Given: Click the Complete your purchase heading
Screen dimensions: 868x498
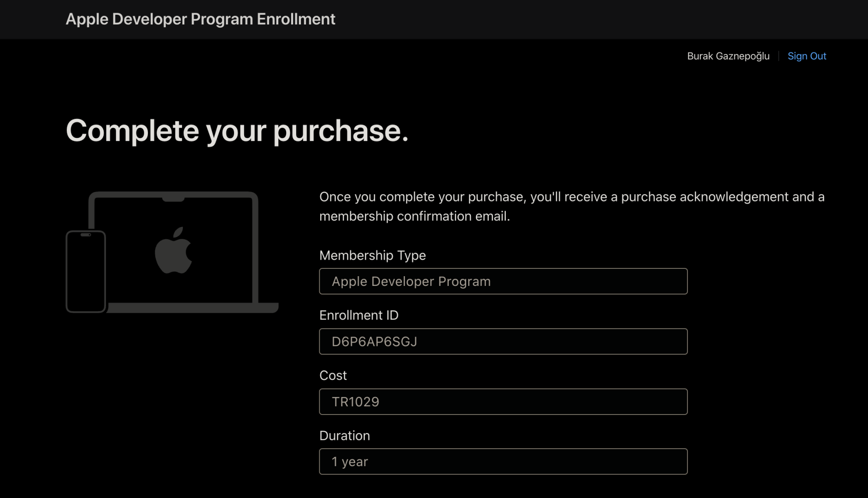Looking at the screenshot, I should click(x=237, y=131).
